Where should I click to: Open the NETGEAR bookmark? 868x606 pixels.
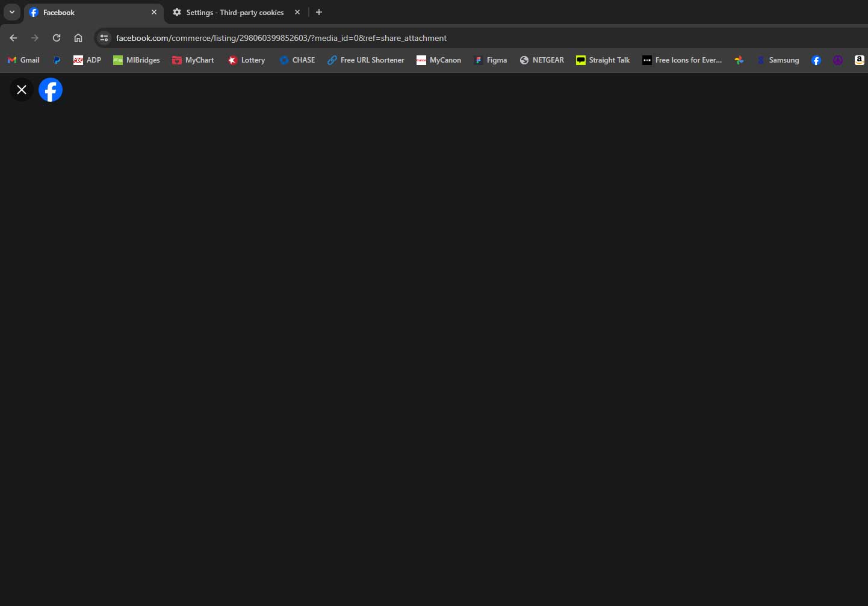pyautogui.click(x=542, y=60)
